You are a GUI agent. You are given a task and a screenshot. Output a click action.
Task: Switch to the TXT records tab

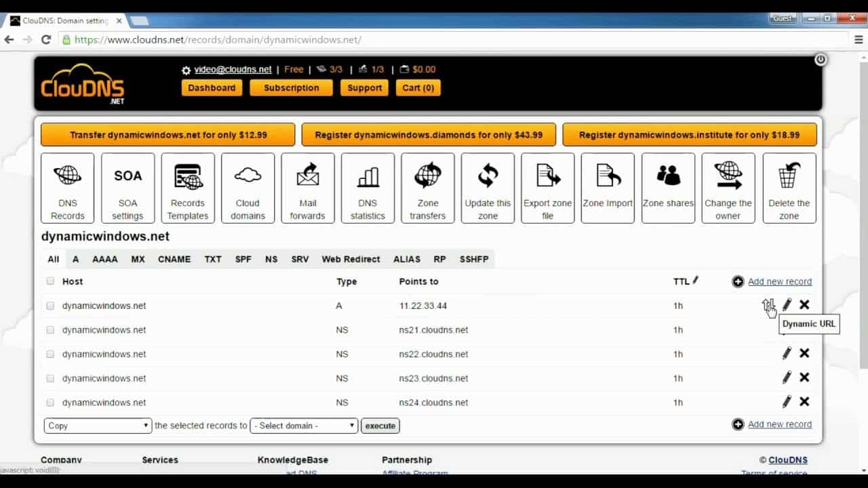tap(213, 259)
